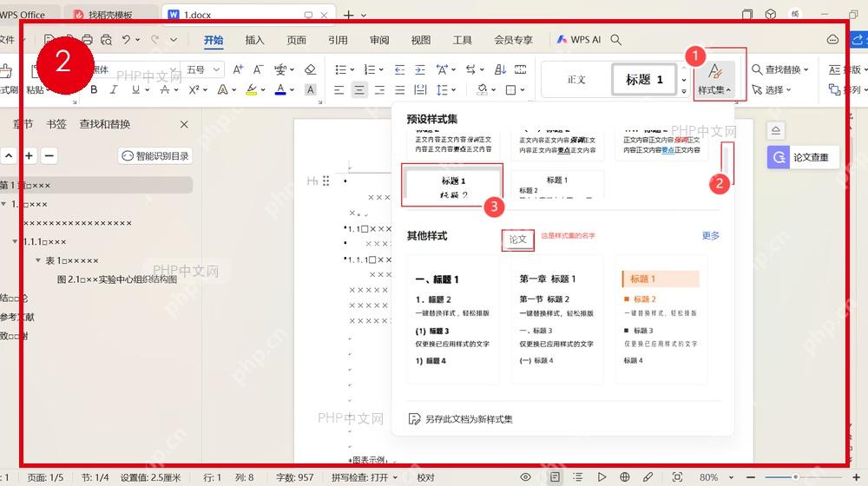This screenshot has width=868, height=486.
Task: Justify paragraph text
Action: (399, 89)
